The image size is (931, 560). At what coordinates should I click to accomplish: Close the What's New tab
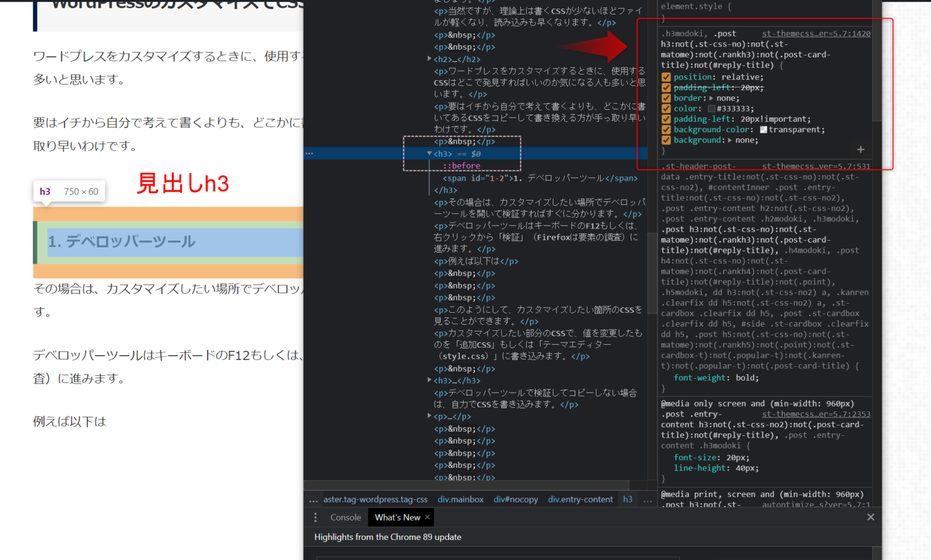427,517
